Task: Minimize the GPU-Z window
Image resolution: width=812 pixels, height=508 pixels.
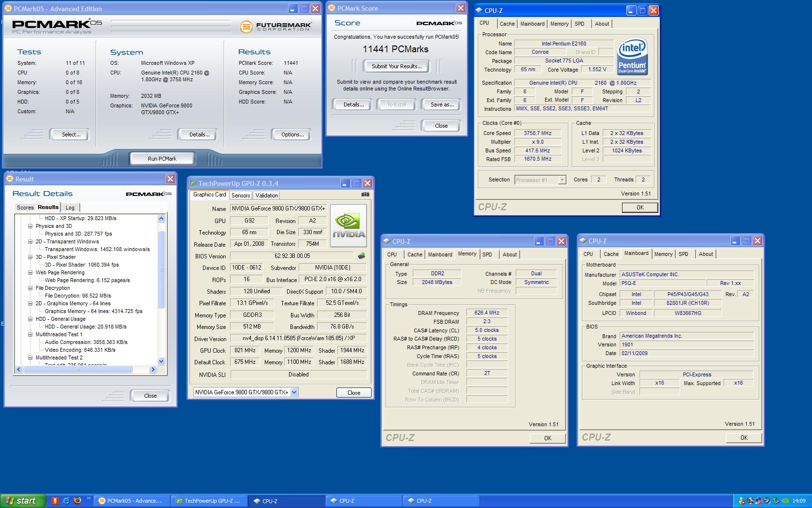Action: click(x=345, y=183)
